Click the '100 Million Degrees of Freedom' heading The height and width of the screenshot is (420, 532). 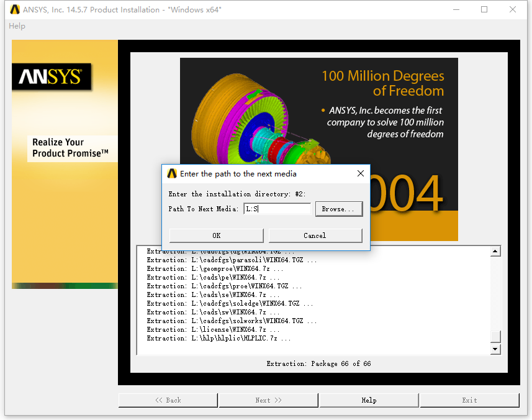click(x=383, y=83)
